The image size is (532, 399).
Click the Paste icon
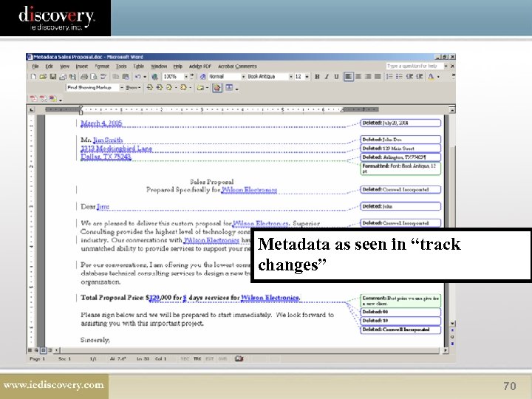[126, 77]
